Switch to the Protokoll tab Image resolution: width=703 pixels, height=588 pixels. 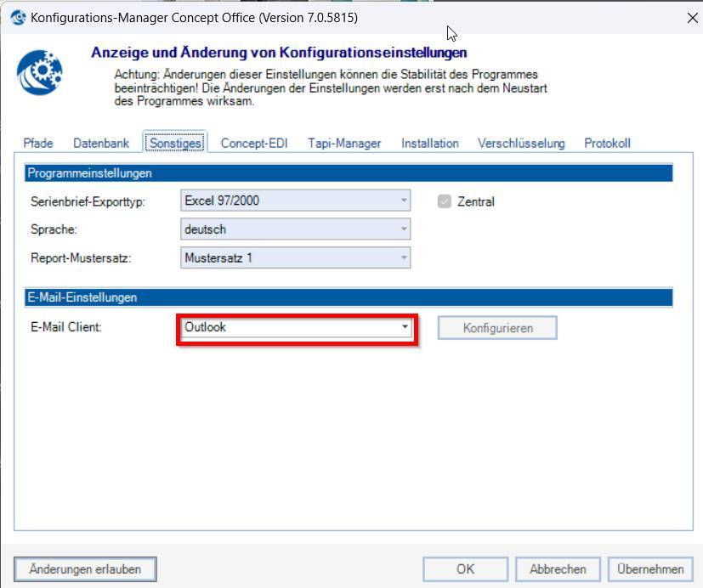pos(607,143)
